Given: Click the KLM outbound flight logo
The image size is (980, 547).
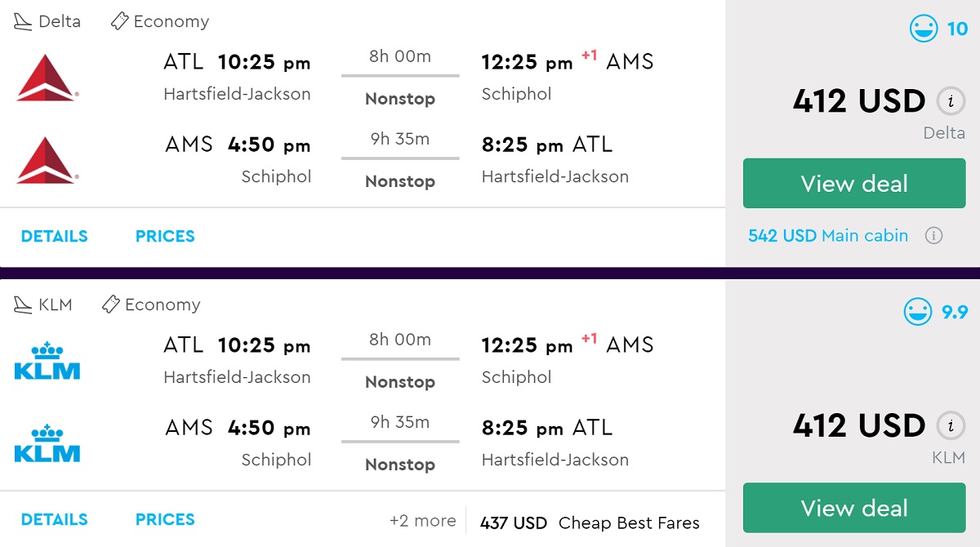Looking at the screenshot, I should tap(47, 361).
